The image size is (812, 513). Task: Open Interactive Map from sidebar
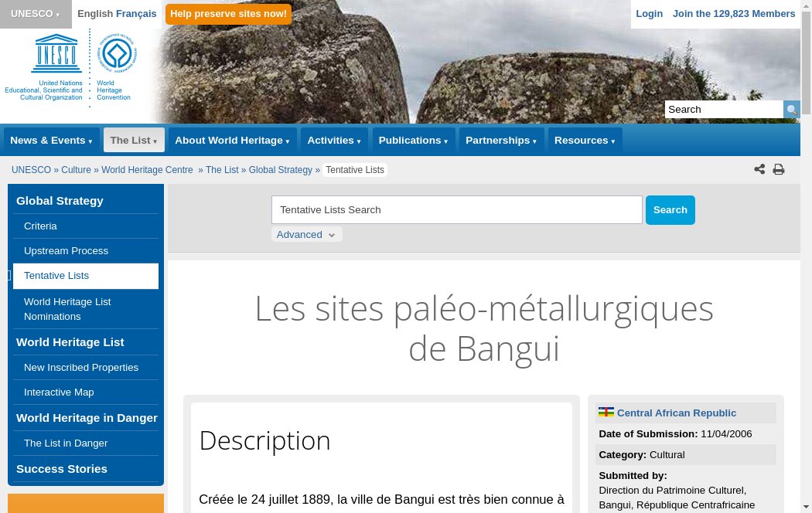coord(59,392)
